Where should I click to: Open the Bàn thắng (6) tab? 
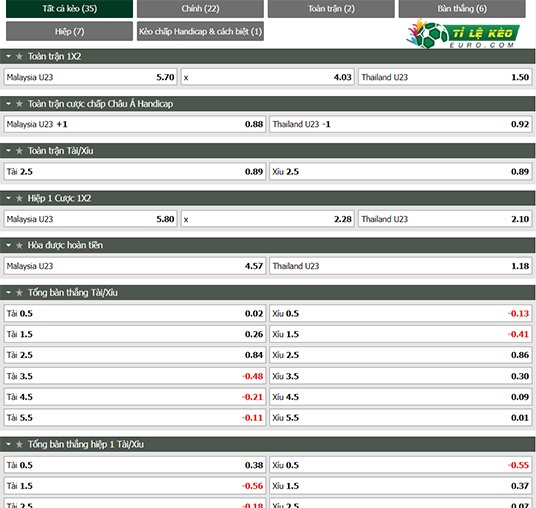462,9
